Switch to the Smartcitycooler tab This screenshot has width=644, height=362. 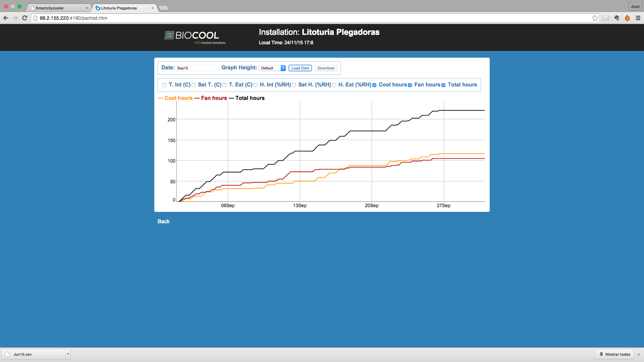57,8
